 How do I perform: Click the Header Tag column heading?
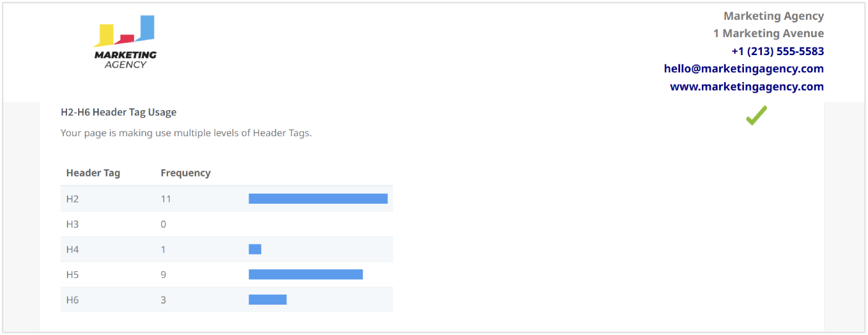93,173
